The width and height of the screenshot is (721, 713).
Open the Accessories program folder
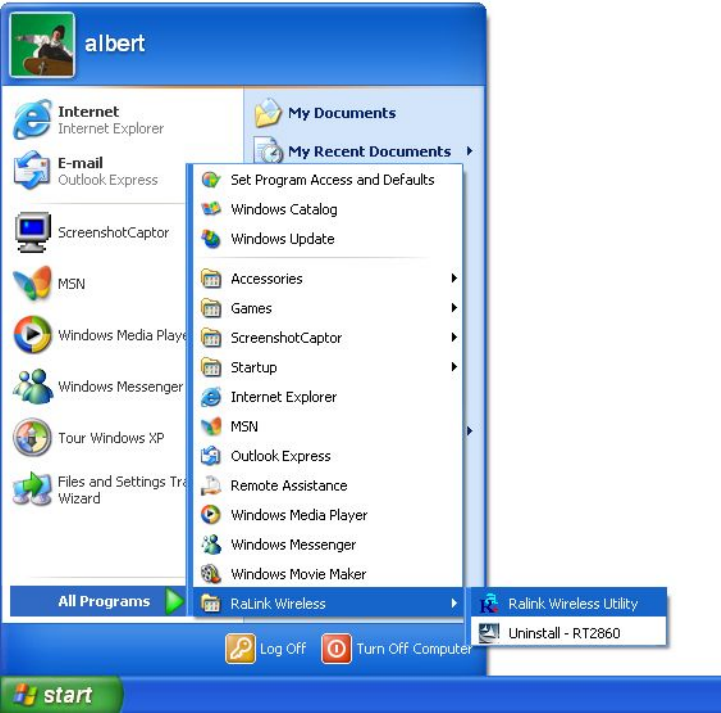pos(328,279)
